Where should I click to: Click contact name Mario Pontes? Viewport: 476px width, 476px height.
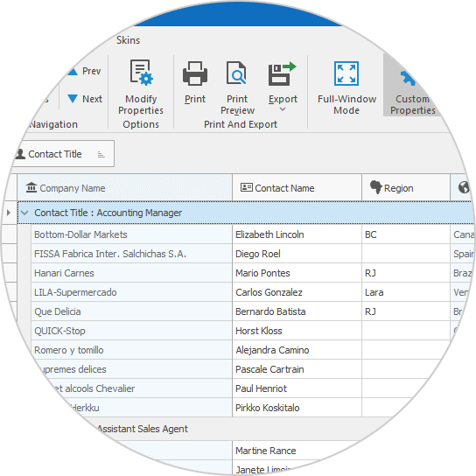click(262, 273)
